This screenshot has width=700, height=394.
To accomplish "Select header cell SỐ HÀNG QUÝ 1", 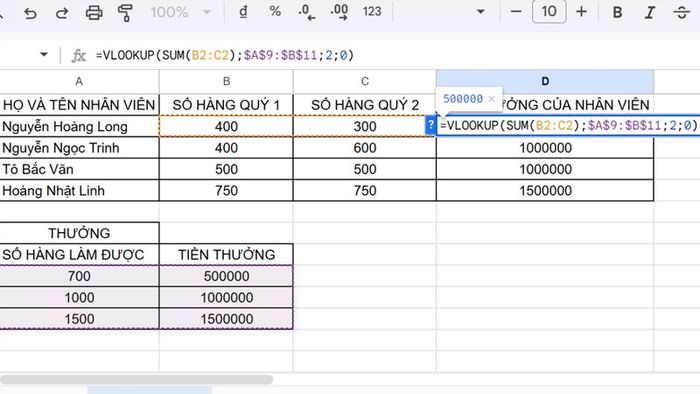I will (226, 105).
